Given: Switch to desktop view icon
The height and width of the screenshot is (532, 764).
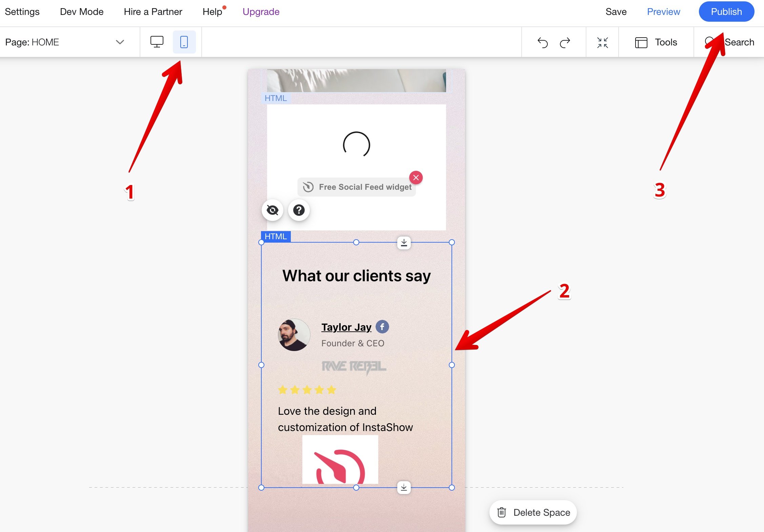Looking at the screenshot, I should point(157,42).
